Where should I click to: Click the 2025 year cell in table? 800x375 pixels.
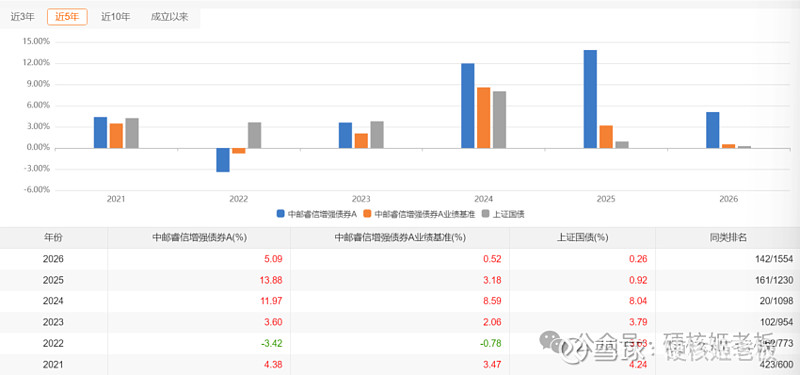(54, 280)
